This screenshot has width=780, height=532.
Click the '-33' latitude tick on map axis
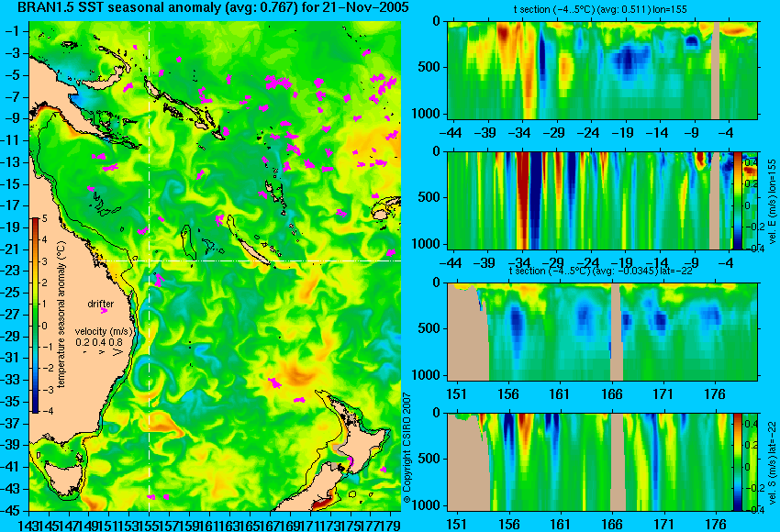point(11,380)
